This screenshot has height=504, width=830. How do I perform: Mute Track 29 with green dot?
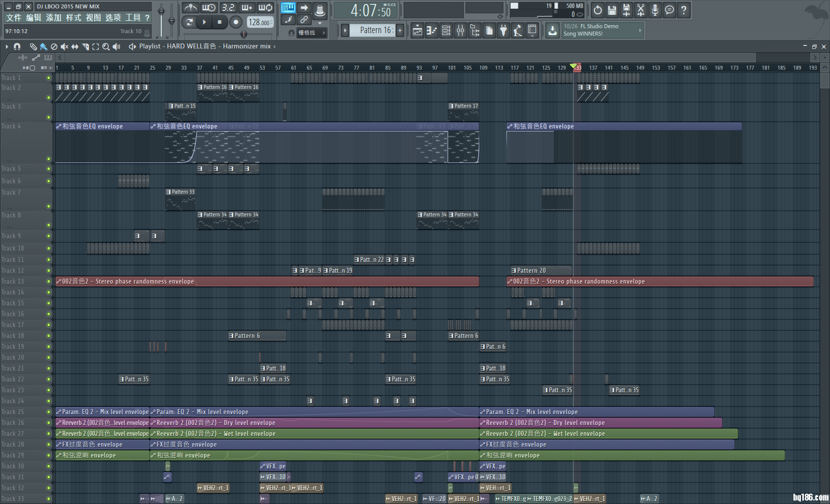48,455
